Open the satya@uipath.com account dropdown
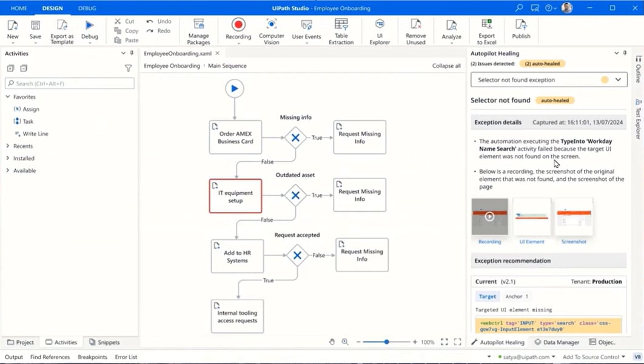644x364 pixels. pyautogui.click(x=526, y=357)
